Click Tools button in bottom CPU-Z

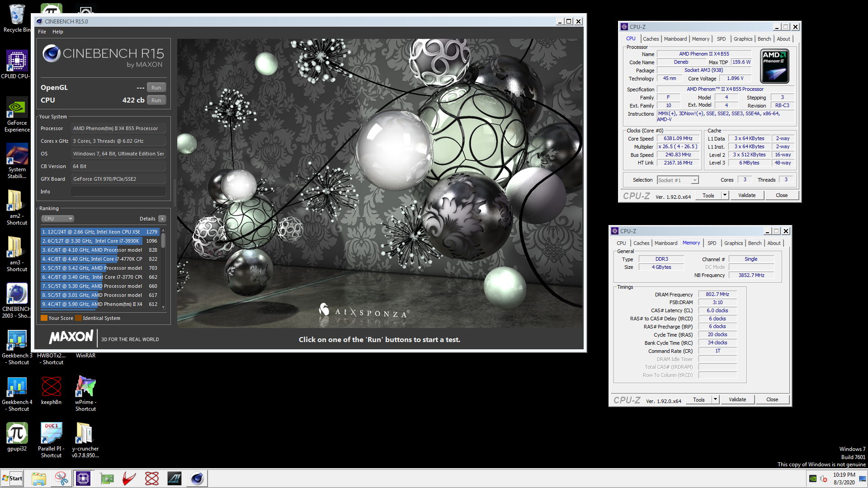coord(699,400)
